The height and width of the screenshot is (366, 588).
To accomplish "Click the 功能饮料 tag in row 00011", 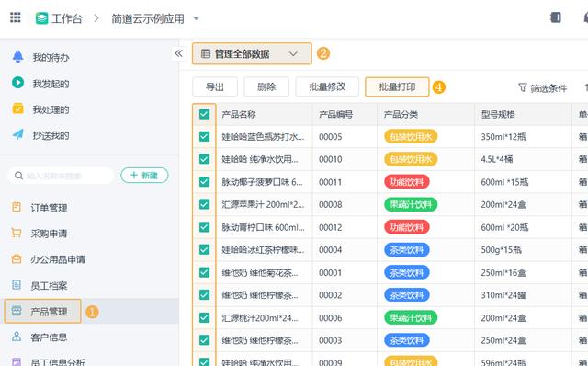I will pos(406,182).
